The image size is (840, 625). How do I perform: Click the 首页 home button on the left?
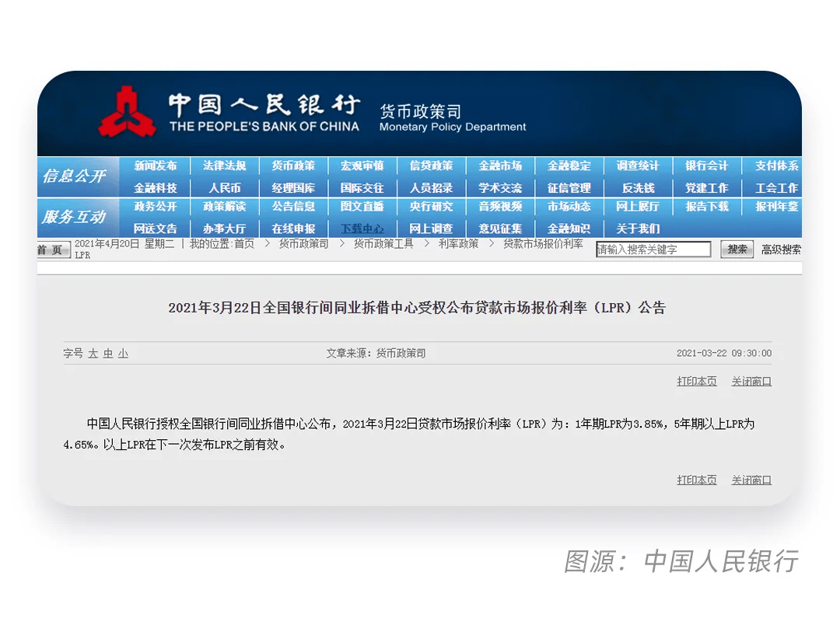pos(53,250)
